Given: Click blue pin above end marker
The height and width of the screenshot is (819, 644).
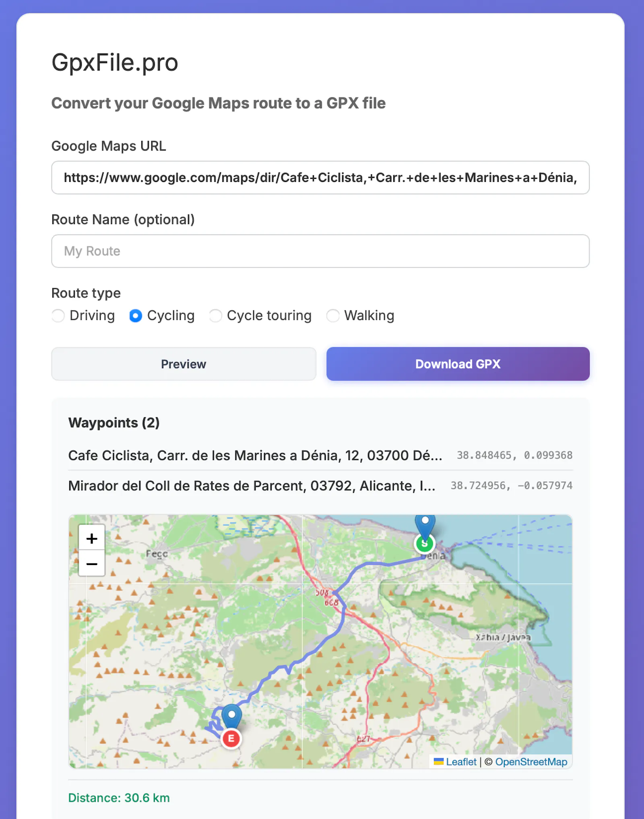Looking at the screenshot, I should [232, 717].
